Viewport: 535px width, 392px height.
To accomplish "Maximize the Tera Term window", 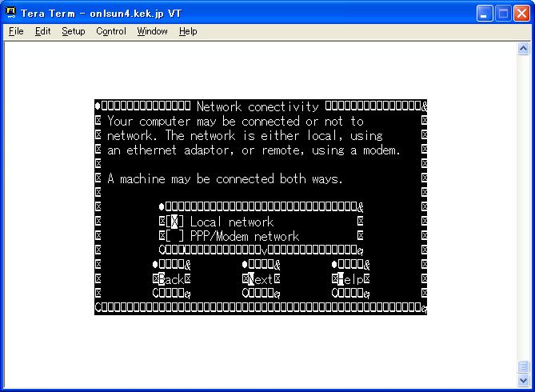I will click(x=503, y=14).
